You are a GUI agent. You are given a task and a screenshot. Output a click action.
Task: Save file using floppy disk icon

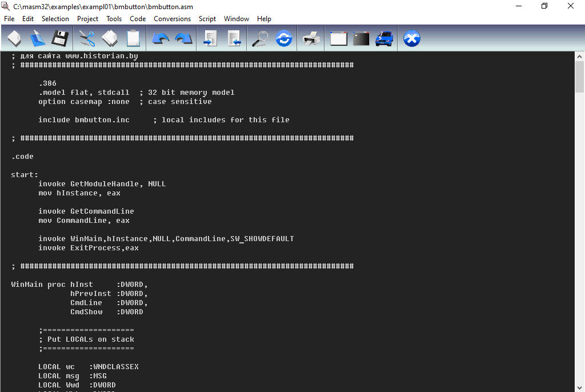pyautogui.click(x=60, y=39)
